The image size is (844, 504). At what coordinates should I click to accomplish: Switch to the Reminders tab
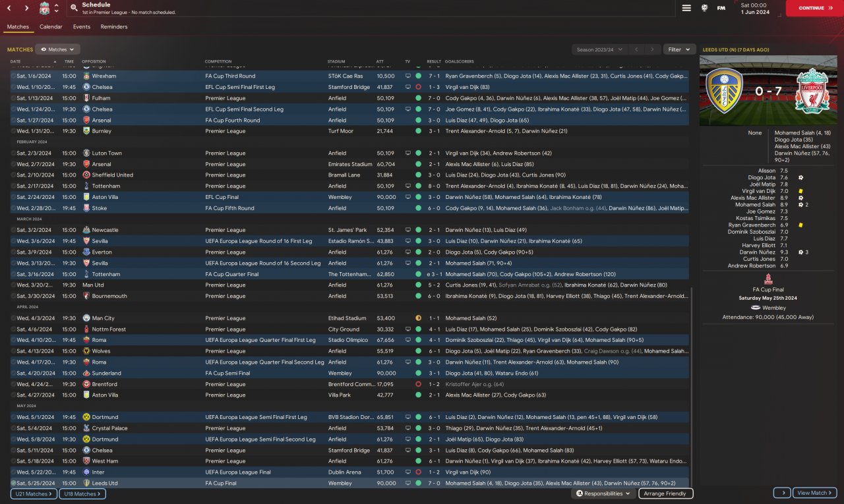(x=114, y=27)
